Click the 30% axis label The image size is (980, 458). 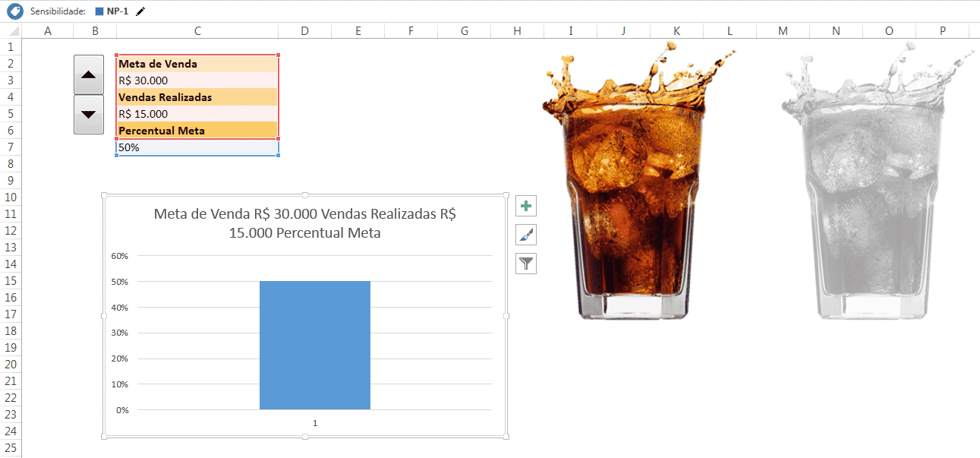pyautogui.click(x=120, y=333)
